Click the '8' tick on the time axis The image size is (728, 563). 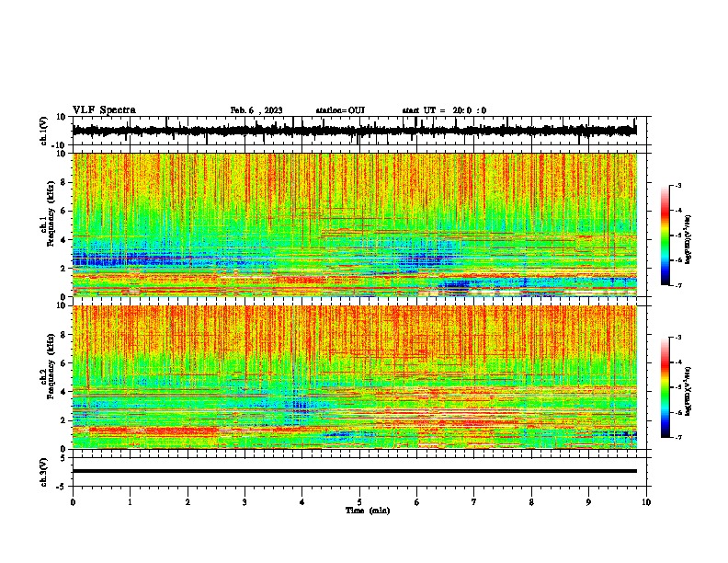pyautogui.click(x=531, y=502)
